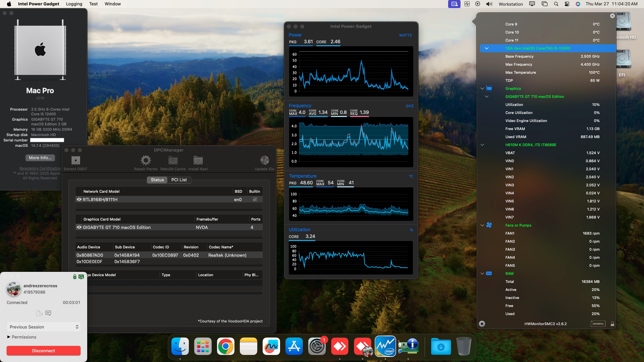Open the Previous Session dropdown

click(43, 327)
